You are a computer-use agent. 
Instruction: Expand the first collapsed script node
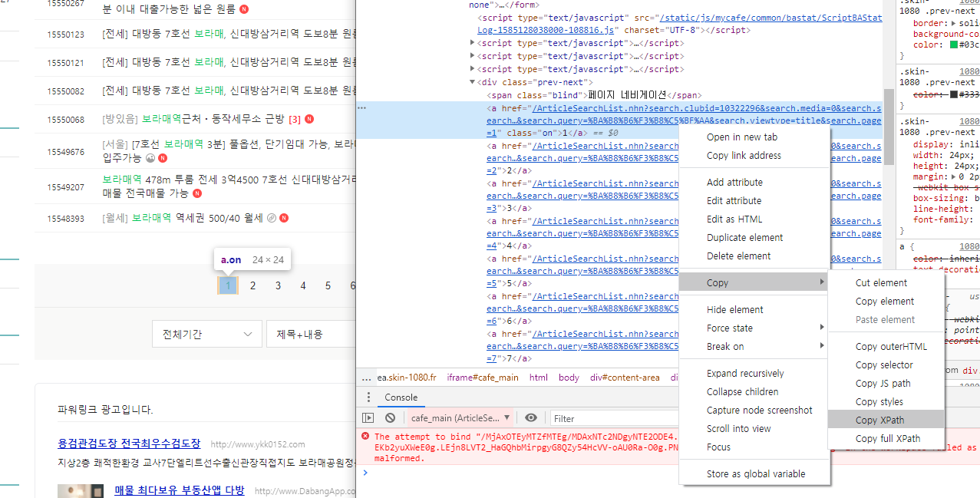click(473, 43)
